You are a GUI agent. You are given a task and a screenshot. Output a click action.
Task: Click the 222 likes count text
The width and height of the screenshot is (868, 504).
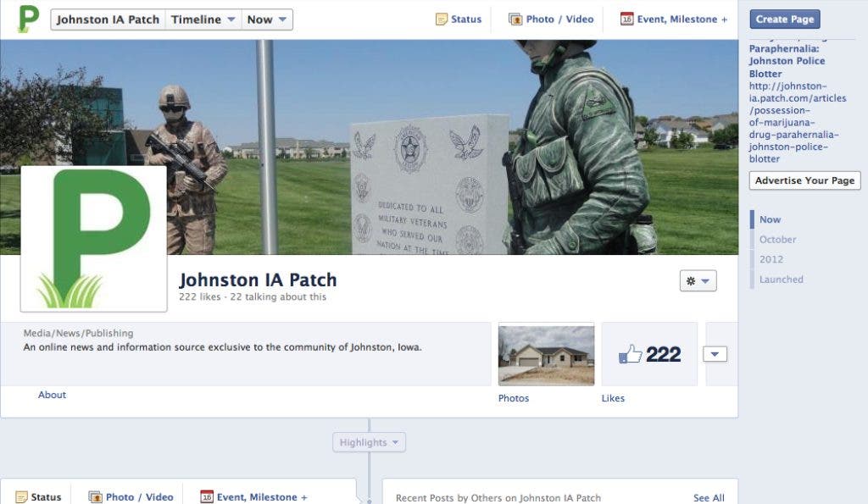point(199,297)
